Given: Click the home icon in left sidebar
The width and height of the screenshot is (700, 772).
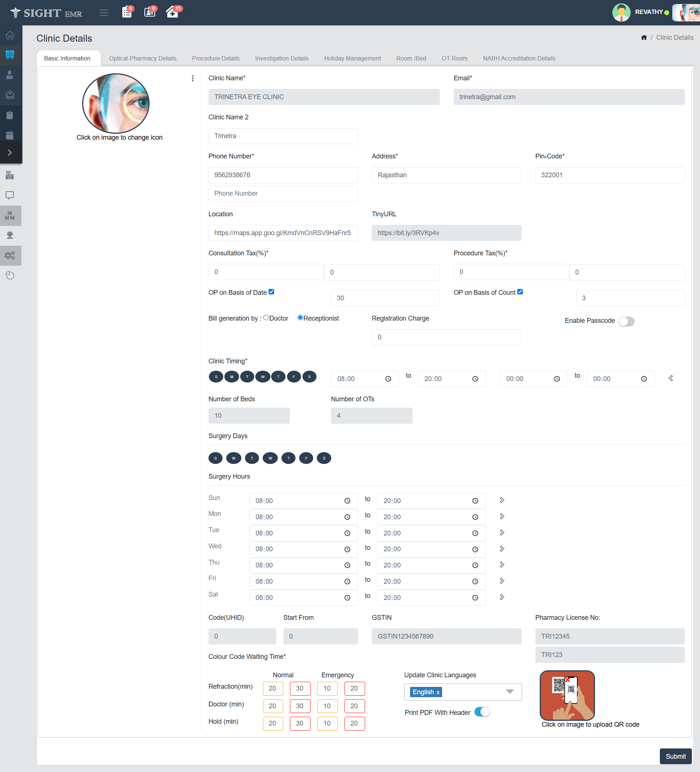Looking at the screenshot, I should tap(10, 35).
